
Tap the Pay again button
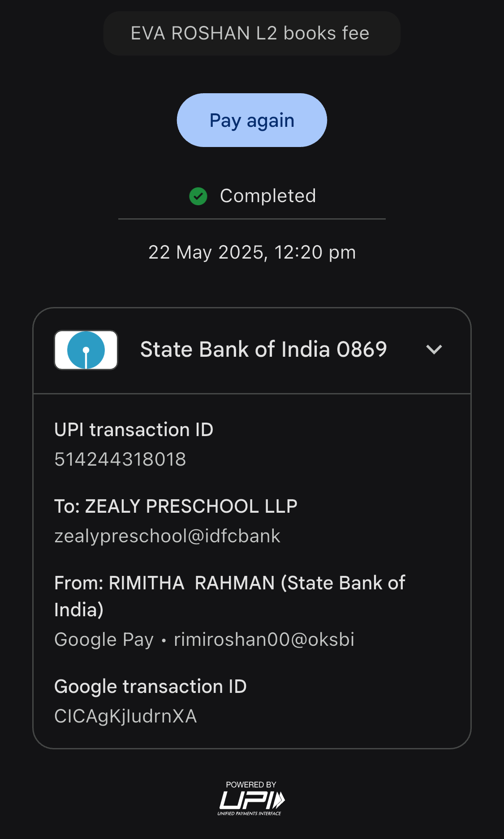point(252,120)
